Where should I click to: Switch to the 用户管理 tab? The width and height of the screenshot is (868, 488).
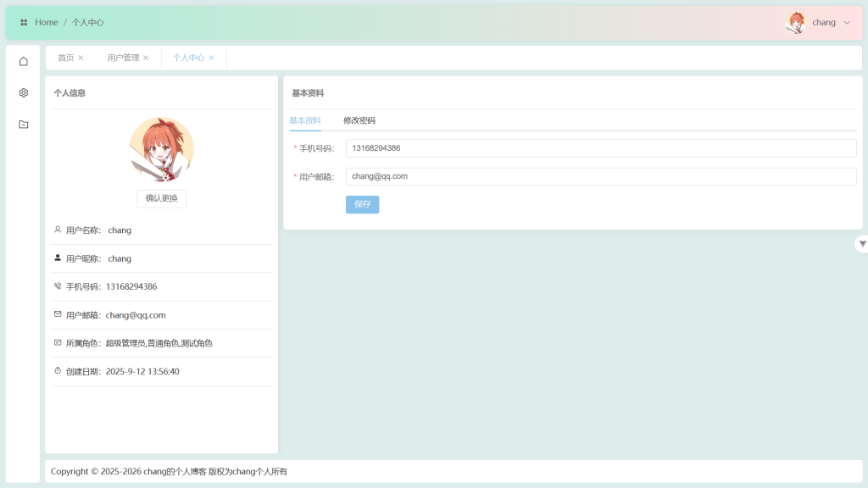pos(123,58)
